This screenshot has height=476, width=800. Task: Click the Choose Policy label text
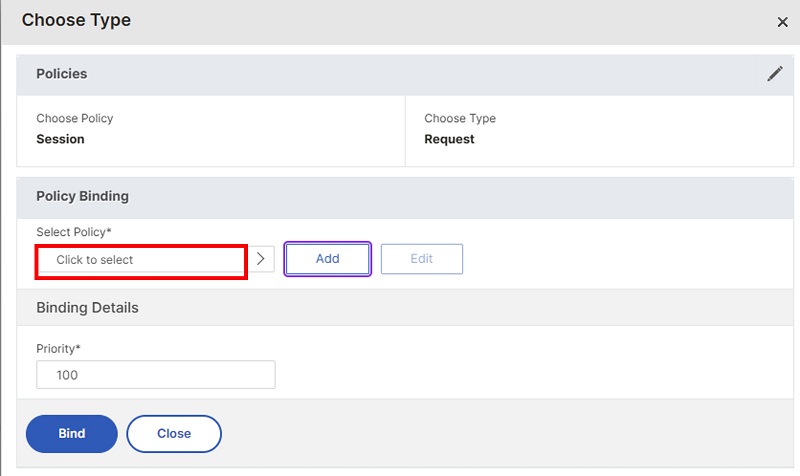click(74, 118)
